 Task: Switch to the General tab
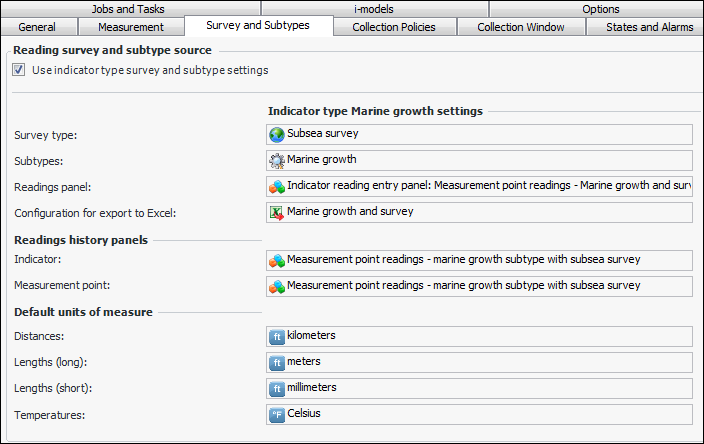(36, 27)
